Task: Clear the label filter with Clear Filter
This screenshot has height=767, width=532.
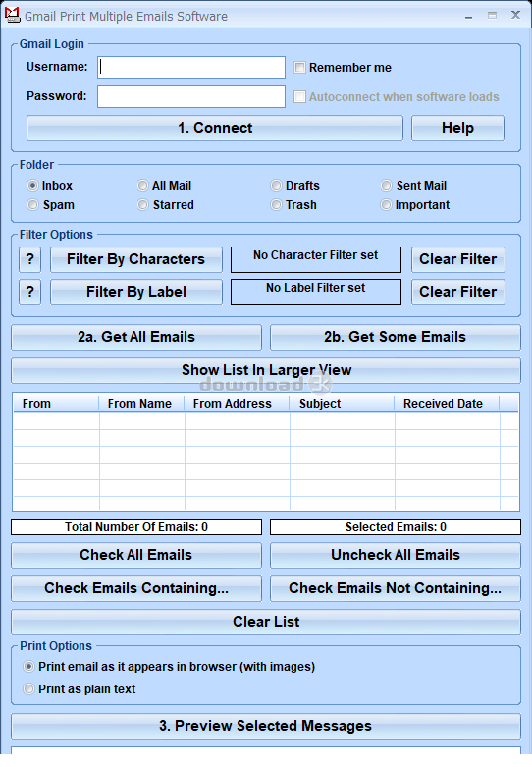Action: pyautogui.click(x=458, y=292)
